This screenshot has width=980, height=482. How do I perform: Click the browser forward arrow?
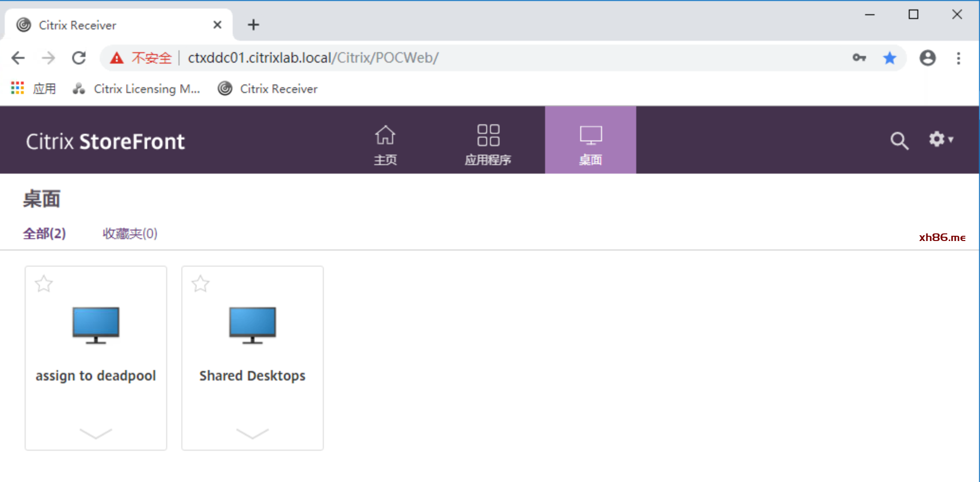(48, 58)
